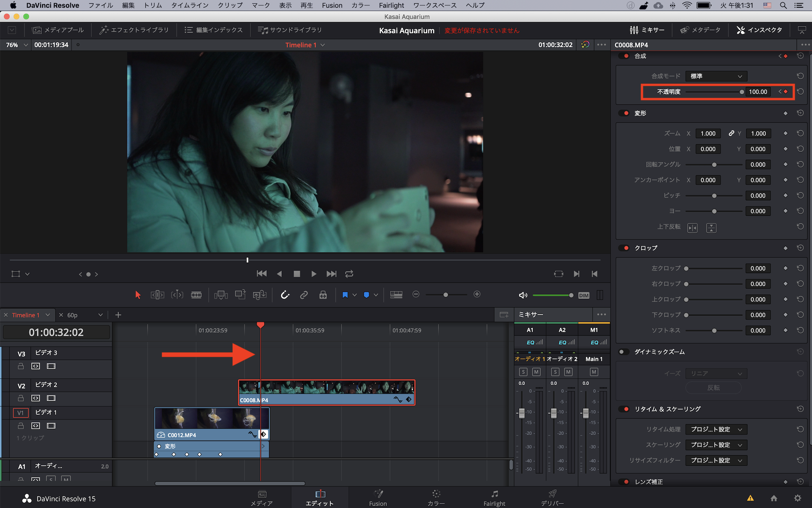Image resolution: width=812 pixels, height=508 pixels.
Task: Switch to the Fairlight page tab
Action: (494, 498)
